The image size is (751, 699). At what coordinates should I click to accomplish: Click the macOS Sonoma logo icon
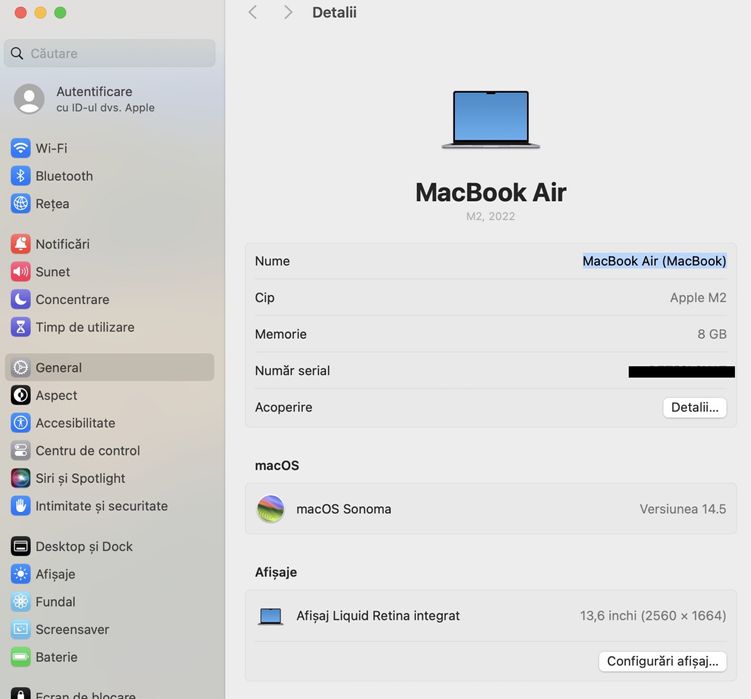pyautogui.click(x=271, y=509)
